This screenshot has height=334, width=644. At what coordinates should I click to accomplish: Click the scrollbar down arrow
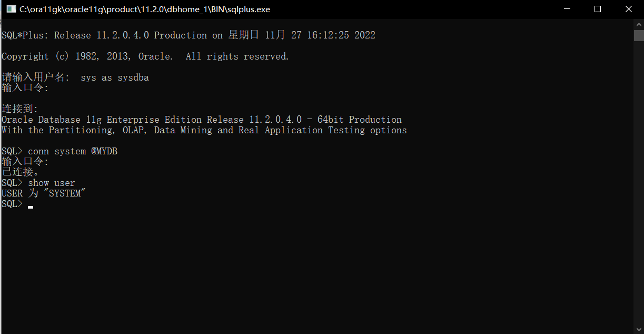(x=639, y=328)
